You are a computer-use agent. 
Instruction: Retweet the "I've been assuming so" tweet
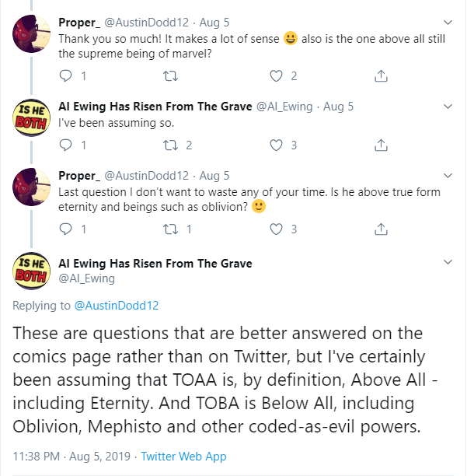(172, 145)
